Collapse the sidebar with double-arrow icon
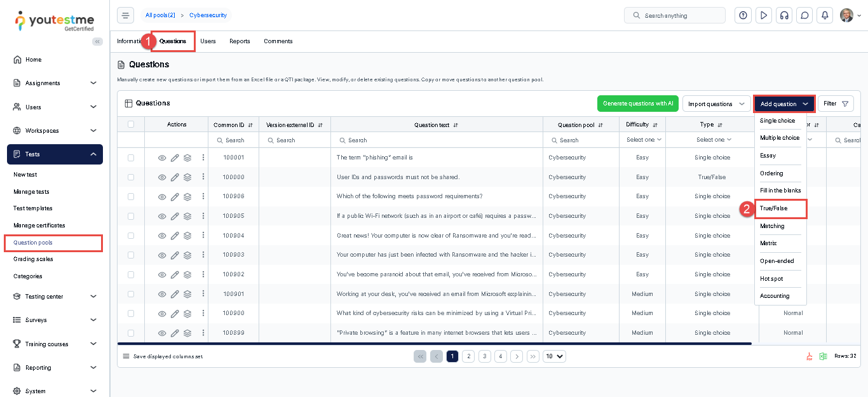Screen dimensions: 868x397 (97, 41)
